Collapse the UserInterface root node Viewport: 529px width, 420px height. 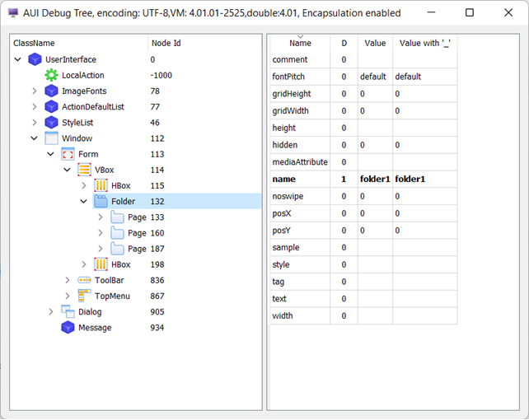[x=19, y=59]
